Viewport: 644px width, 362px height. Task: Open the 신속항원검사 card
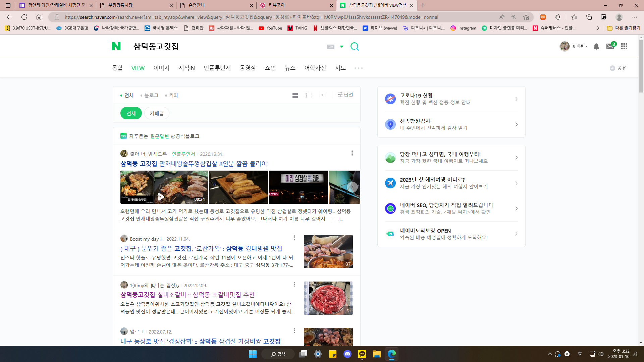[x=451, y=124]
